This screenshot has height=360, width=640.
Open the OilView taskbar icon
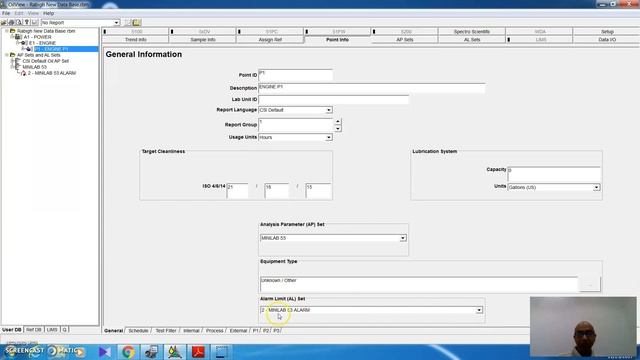pos(175,351)
